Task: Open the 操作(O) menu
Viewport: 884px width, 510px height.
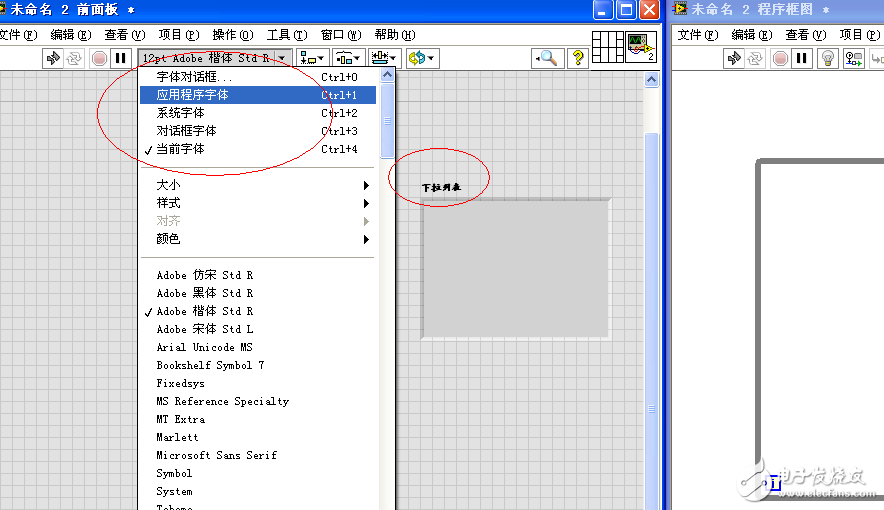Action: [x=233, y=35]
